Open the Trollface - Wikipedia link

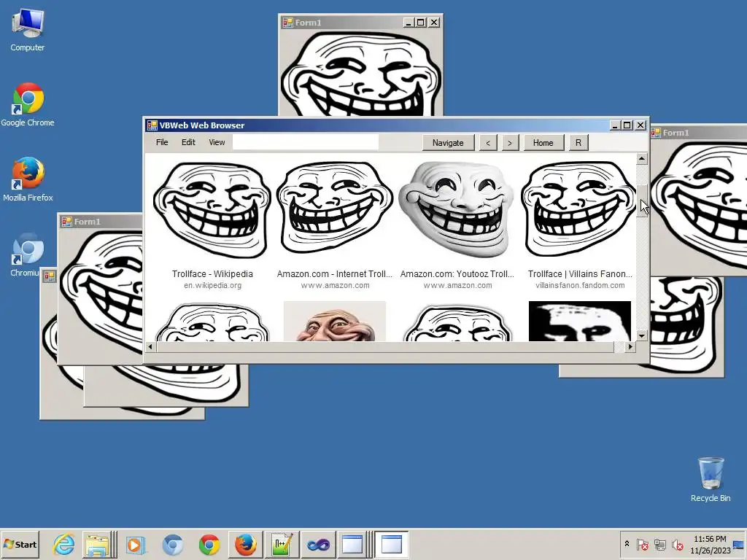(x=212, y=274)
